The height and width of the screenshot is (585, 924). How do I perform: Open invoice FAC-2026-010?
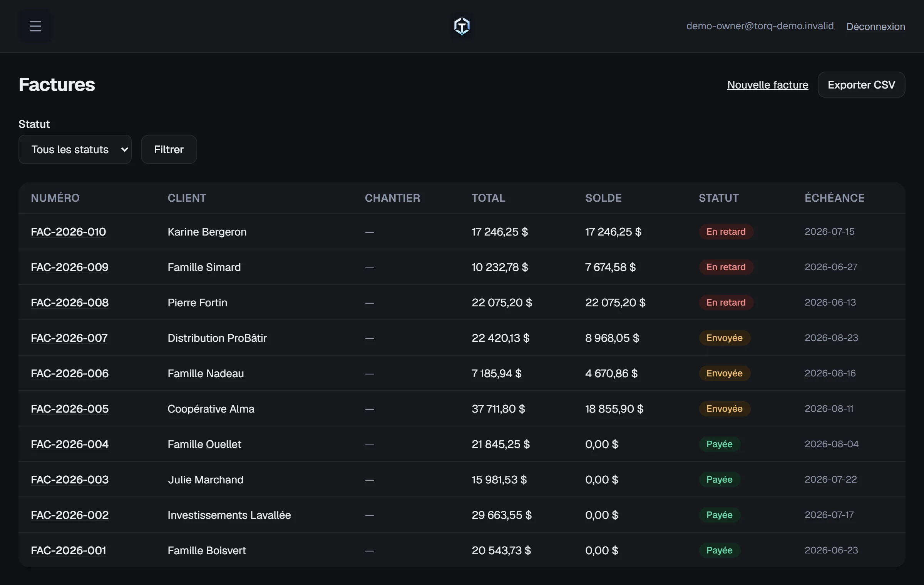point(69,232)
